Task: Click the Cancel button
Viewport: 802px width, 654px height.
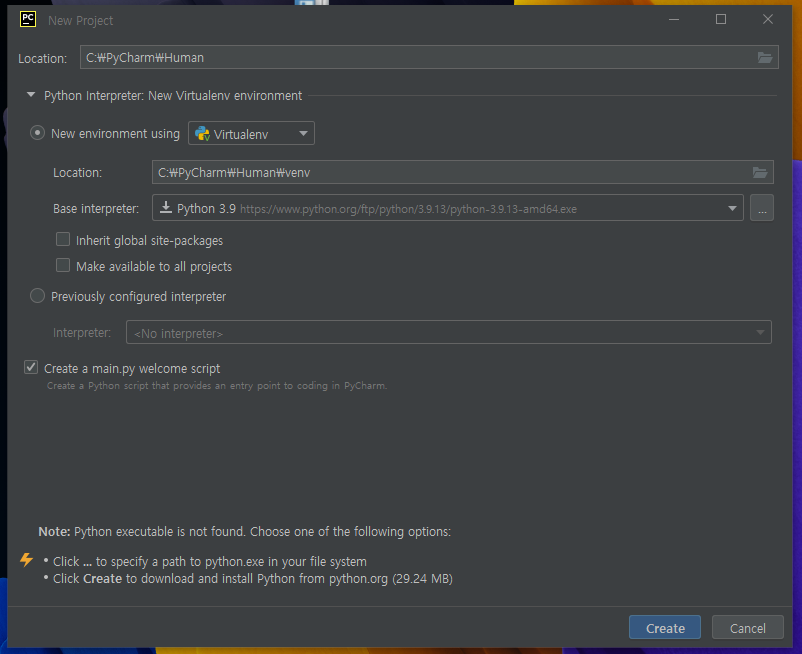Action: point(747,627)
